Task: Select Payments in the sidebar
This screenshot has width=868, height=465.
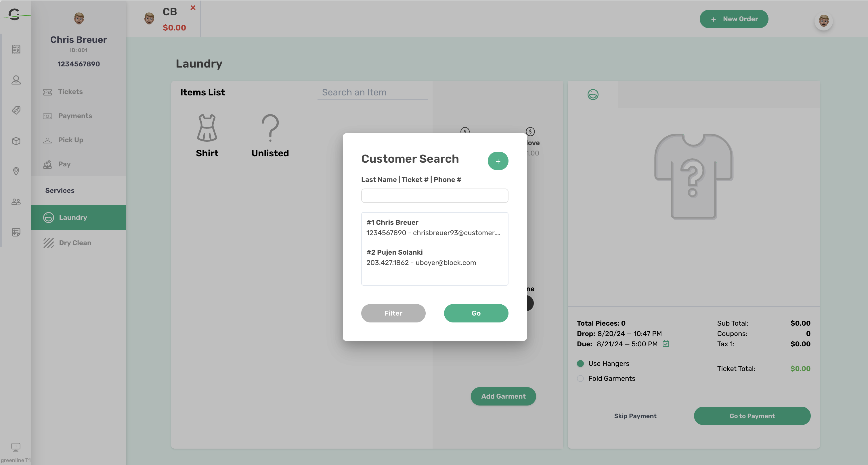Action: click(x=75, y=116)
